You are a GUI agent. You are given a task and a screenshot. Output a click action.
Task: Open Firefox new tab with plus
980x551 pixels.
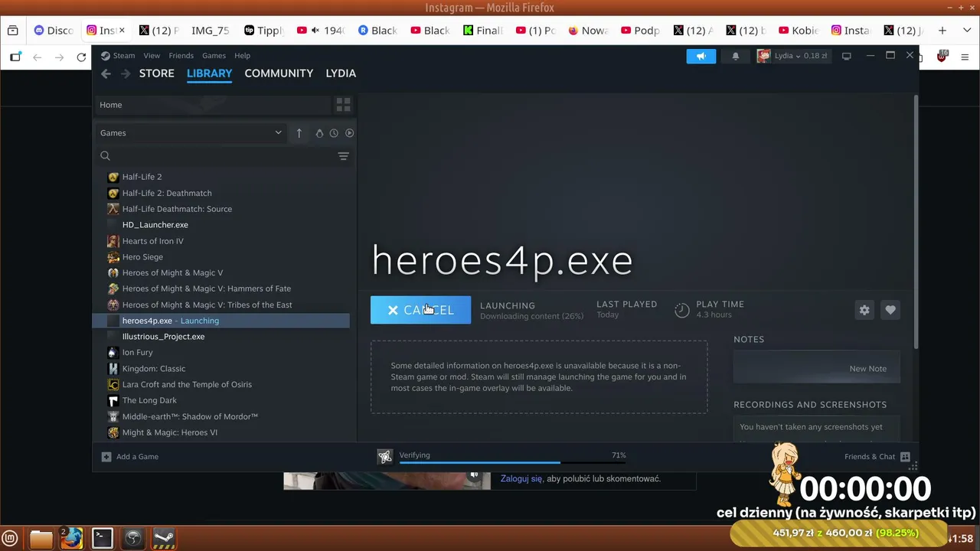click(942, 31)
